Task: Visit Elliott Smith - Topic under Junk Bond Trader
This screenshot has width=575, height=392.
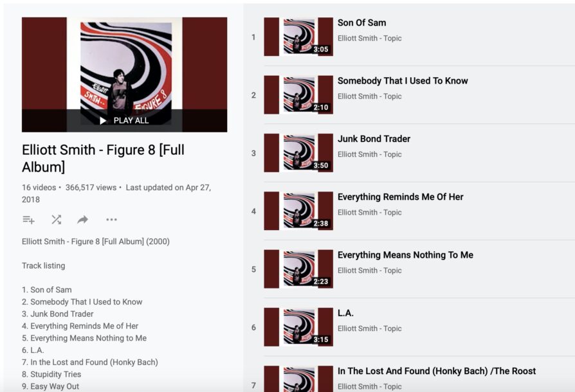Action: 369,154
